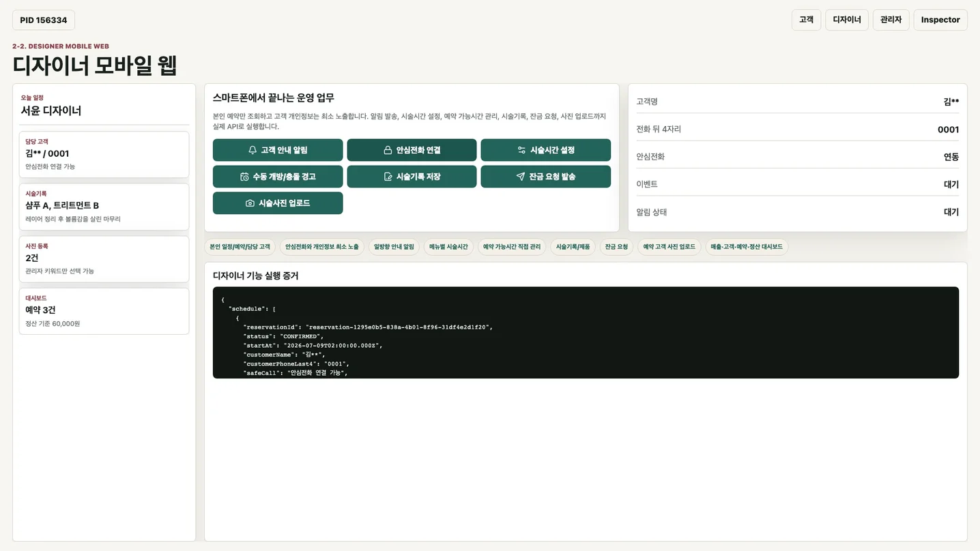This screenshot has width=980, height=551.
Task: Open the 대시보드 예약 3건 card
Action: pyautogui.click(x=104, y=311)
